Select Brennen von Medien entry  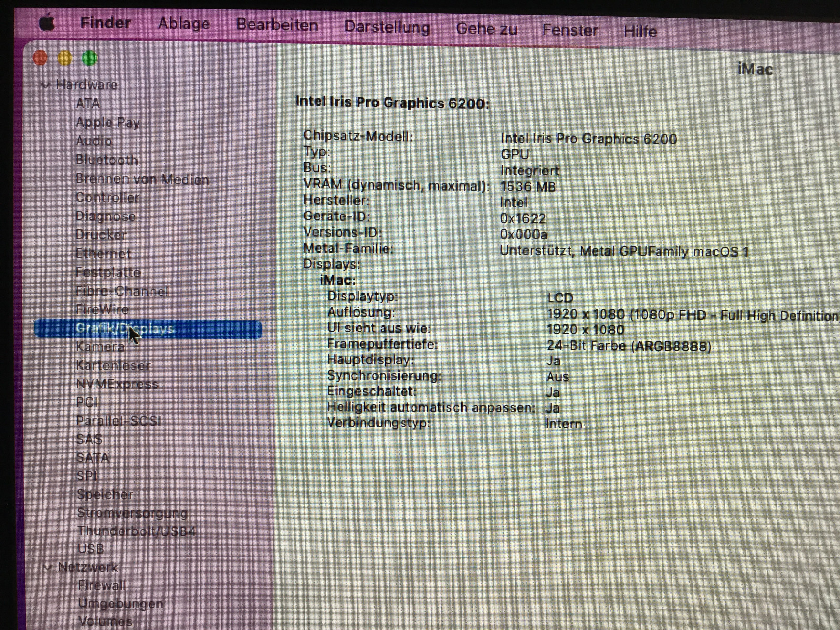(142, 179)
